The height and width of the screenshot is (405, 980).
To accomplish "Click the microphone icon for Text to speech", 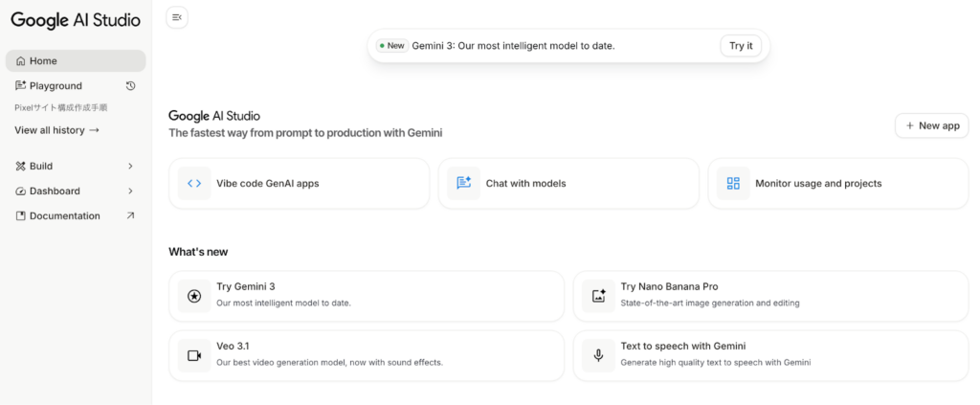I will click(x=599, y=355).
